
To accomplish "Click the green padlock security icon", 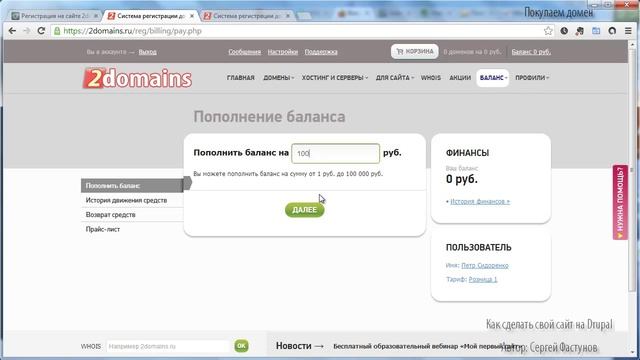I will coord(57,31).
